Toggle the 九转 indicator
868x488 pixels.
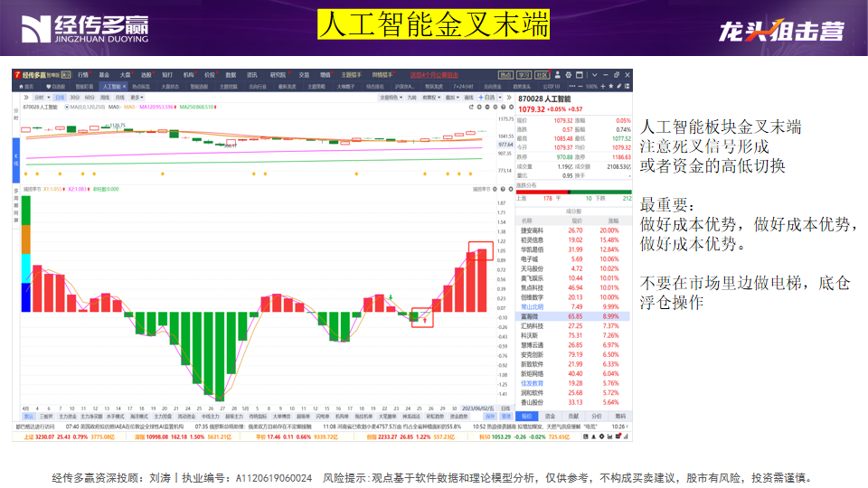pos(412,98)
